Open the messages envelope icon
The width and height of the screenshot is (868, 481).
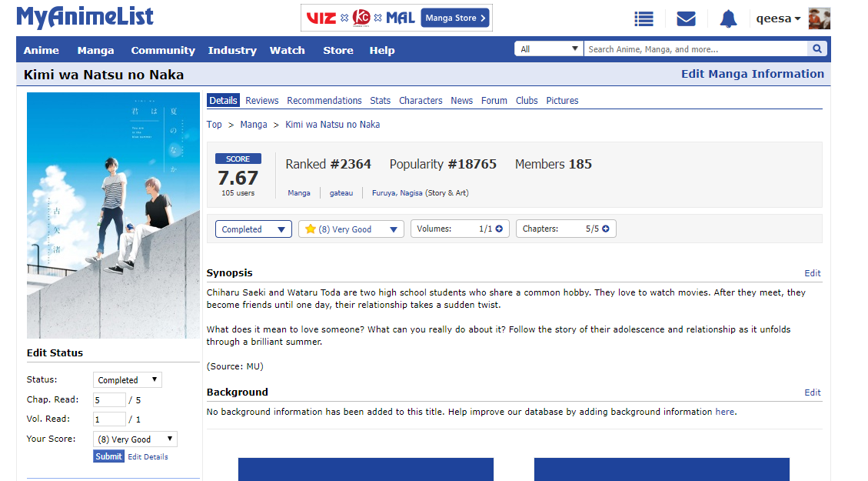click(x=686, y=19)
